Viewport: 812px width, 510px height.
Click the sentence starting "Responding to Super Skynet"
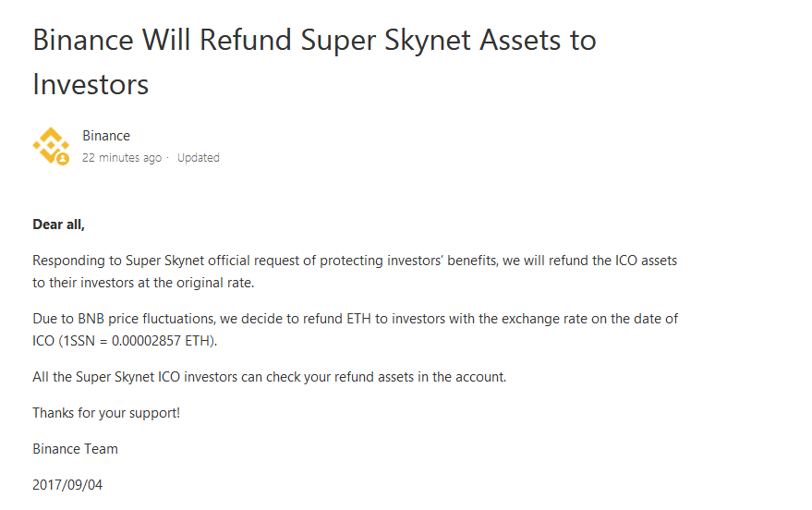355,261
